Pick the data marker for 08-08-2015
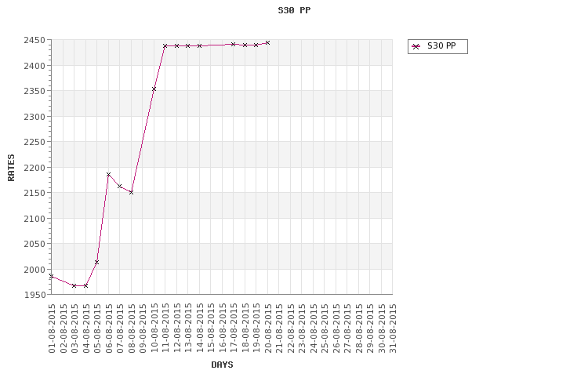 [x=131, y=192]
